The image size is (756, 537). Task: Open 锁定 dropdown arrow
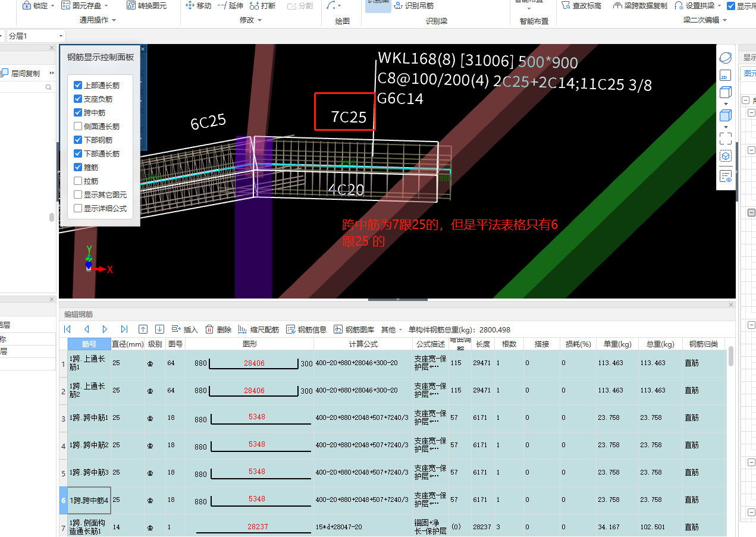pos(53,6)
